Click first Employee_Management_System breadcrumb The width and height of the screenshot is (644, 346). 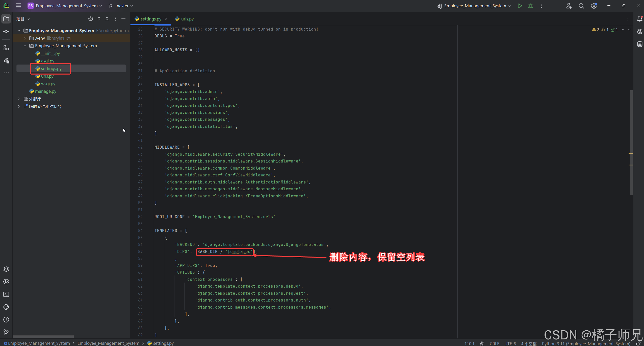coord(37,343)
